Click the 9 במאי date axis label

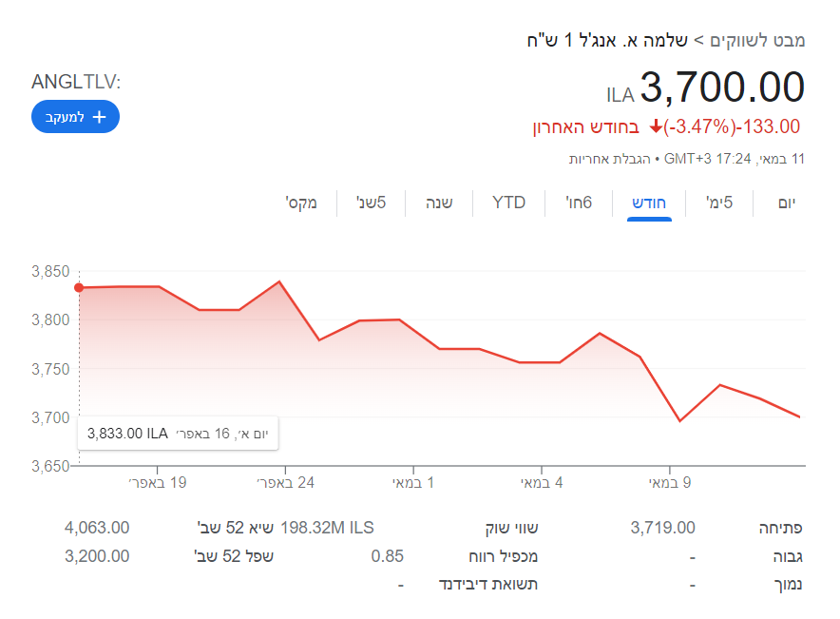pos(670,483)
